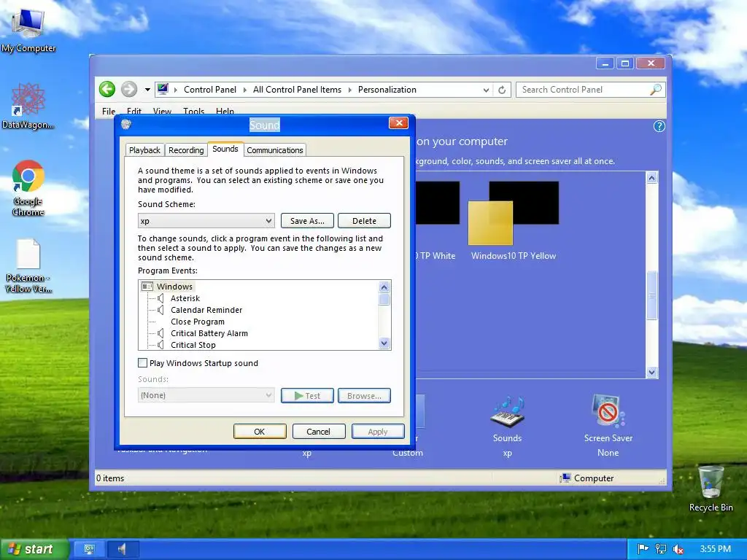
Task: Open the View menu
Action: point(162,111)
